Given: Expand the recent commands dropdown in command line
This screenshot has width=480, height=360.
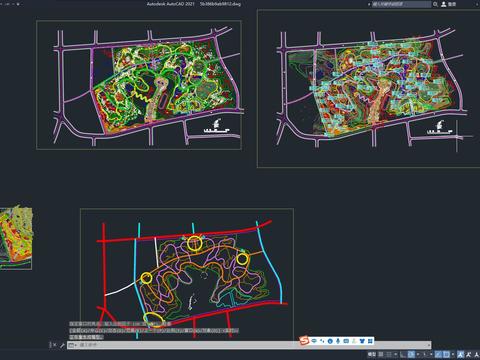Looking at the screenshot, I should [x=71, y=345].
